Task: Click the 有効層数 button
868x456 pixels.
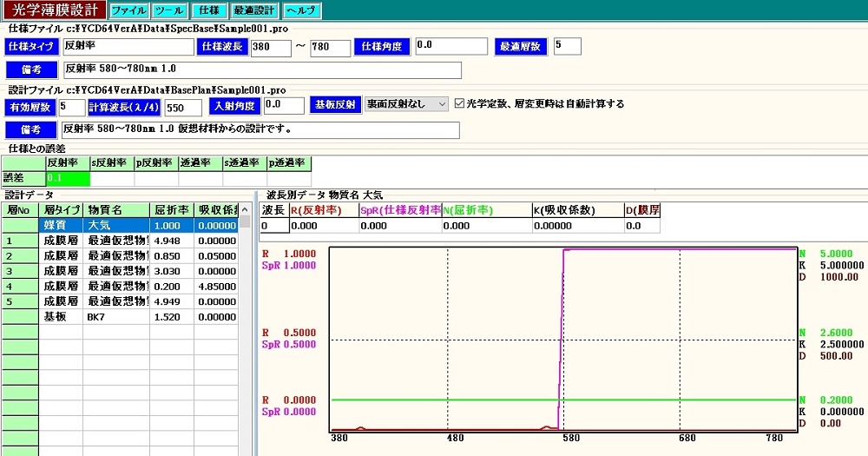Action: click(30, 106)
